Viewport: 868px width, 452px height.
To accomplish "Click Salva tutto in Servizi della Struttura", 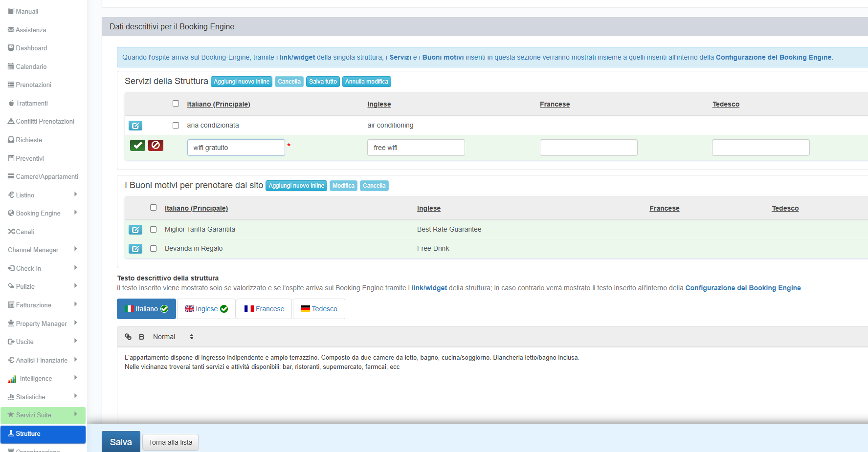I will [323, 82].
